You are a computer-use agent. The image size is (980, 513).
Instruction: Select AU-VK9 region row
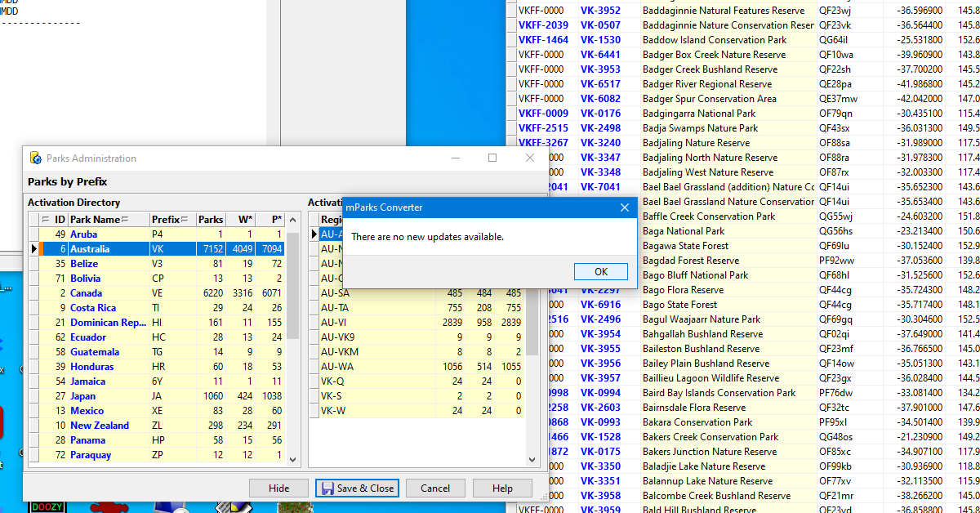(416, 337)
